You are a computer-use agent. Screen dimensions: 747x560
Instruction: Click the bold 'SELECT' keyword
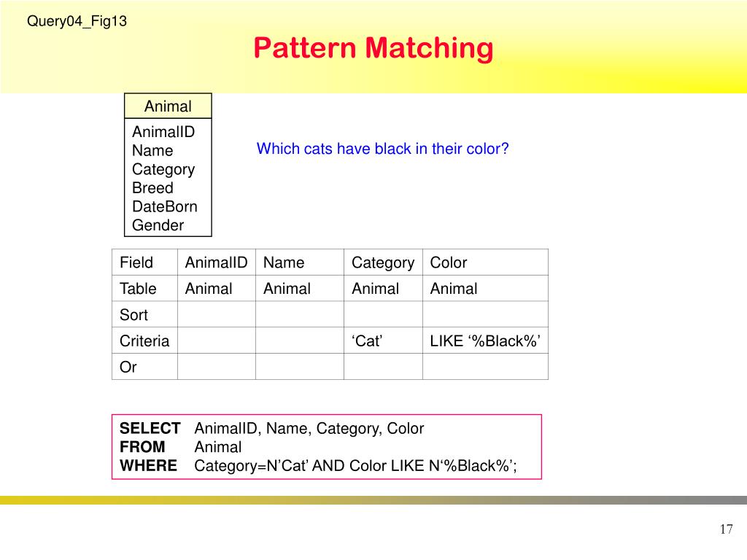point(150,428)
